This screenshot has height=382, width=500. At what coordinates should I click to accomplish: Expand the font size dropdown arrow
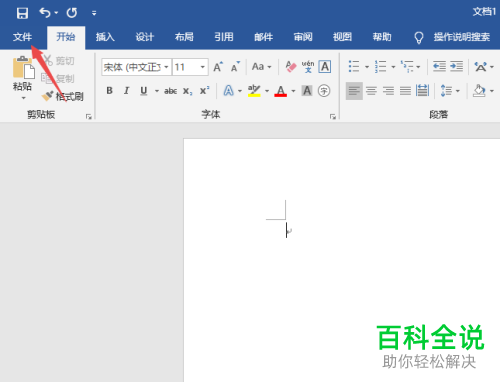coord(202,67)
